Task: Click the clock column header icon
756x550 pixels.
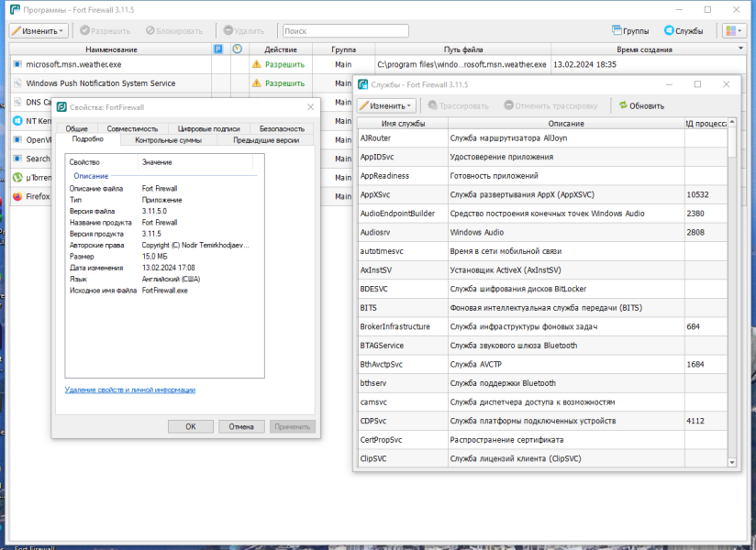Action: [238, 49]
